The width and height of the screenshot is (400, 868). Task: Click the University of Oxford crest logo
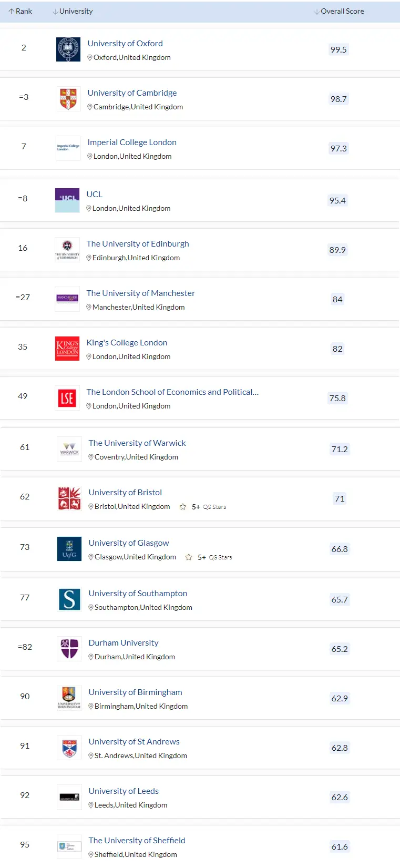coord(68,49)
